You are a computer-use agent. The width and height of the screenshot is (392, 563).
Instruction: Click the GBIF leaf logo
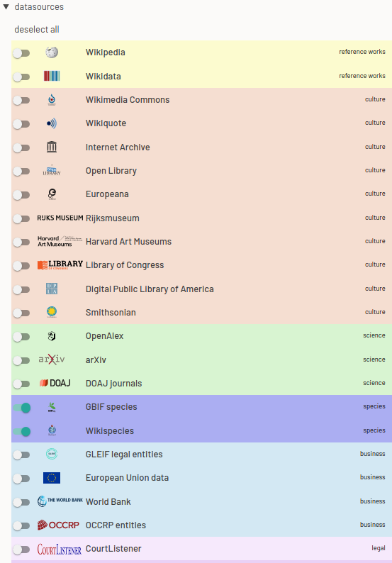52,407
